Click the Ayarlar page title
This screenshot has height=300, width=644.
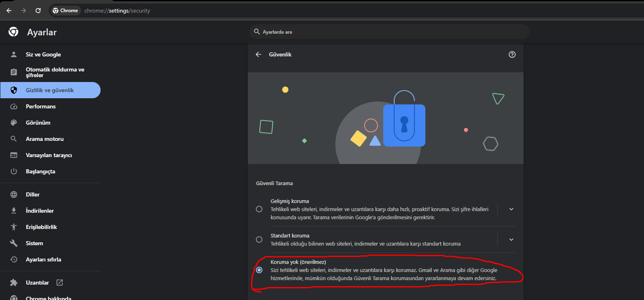click(x=42, y=32)
